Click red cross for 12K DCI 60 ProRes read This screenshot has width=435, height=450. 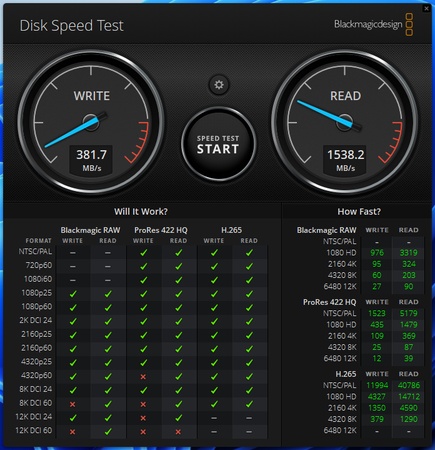click(x=178, y=432)
